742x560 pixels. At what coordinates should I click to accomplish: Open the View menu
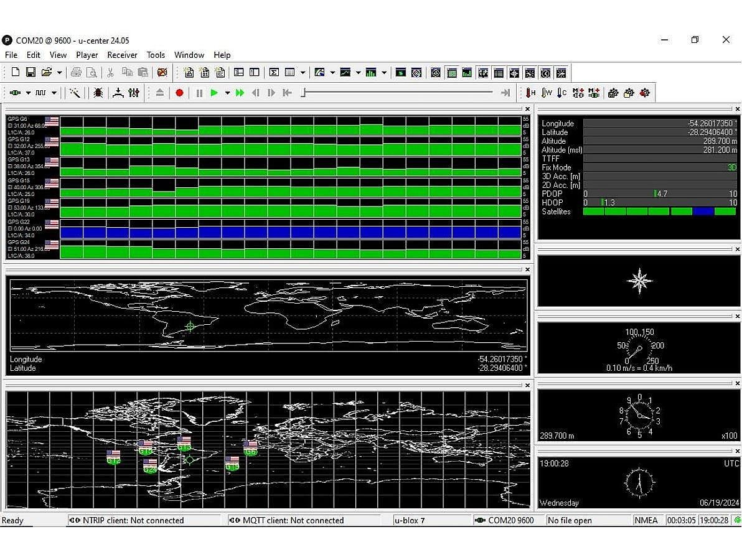[59, 55]
